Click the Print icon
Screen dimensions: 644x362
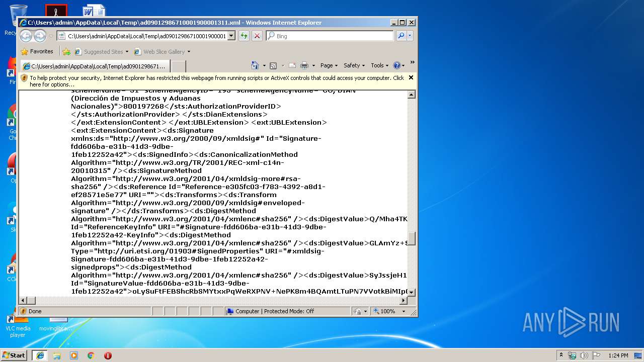(x=304, y=65)
